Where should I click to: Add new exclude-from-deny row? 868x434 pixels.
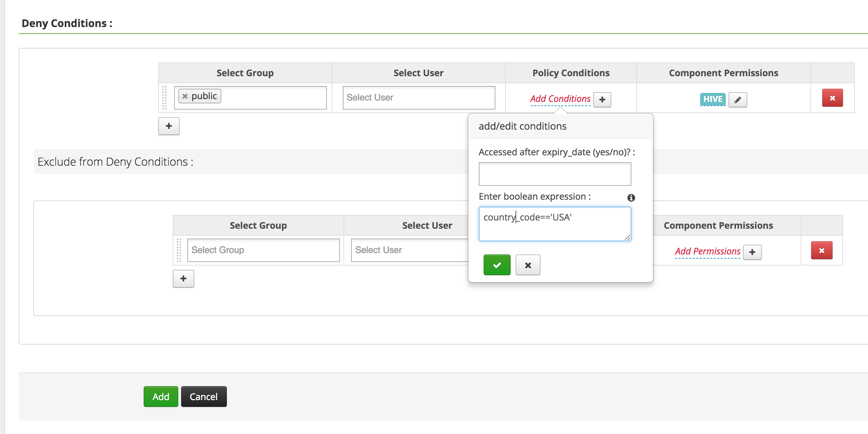pos(183,279)
